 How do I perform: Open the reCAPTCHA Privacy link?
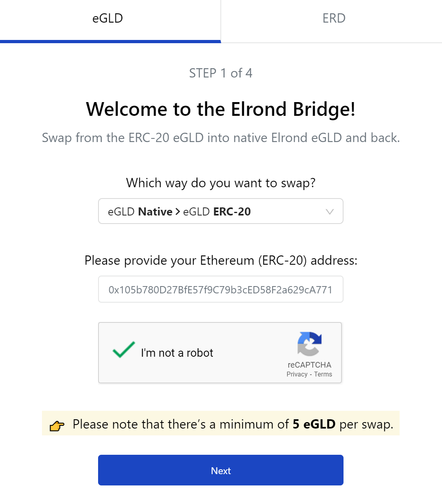pos(297,374)
